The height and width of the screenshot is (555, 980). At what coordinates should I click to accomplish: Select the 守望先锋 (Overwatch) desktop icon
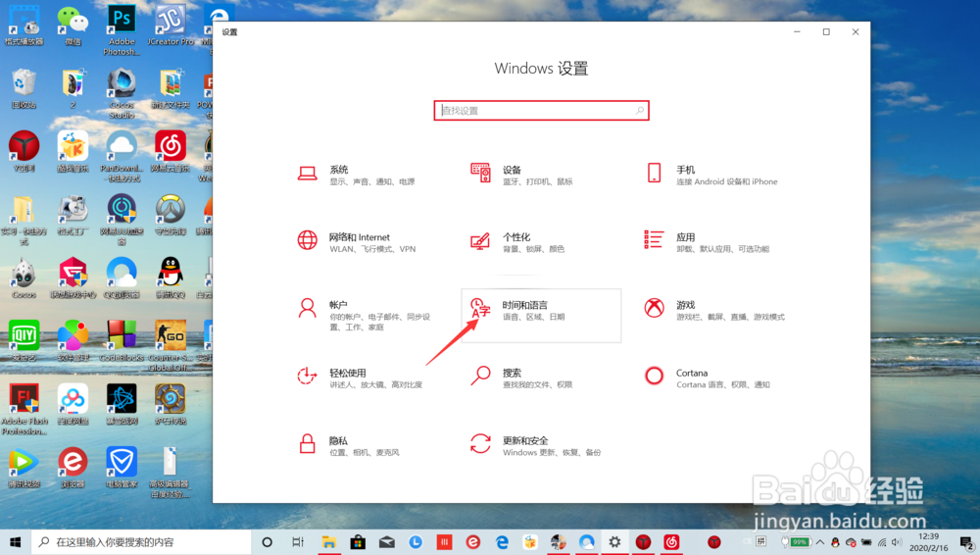[170, 216]
